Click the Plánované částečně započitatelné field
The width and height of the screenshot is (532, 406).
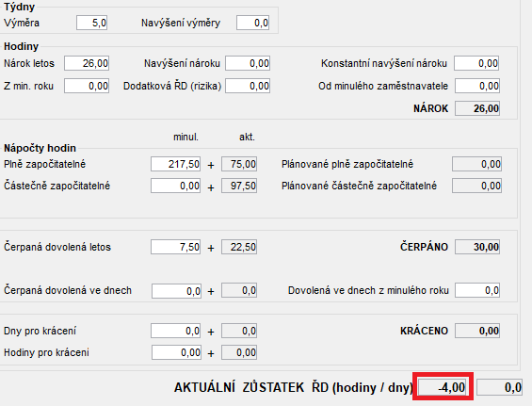476,186
